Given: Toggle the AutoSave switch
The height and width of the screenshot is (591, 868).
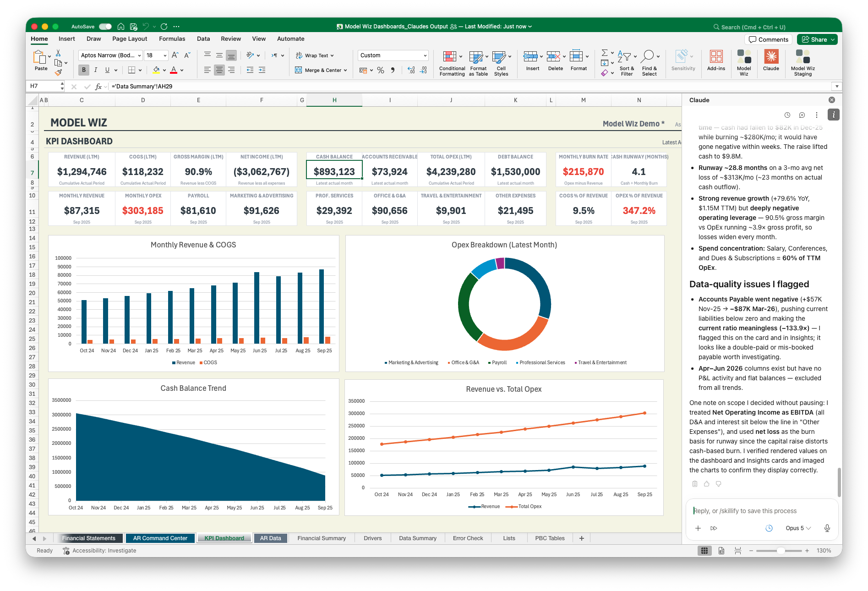Looking at the screenshot, I should pos(105,27).
